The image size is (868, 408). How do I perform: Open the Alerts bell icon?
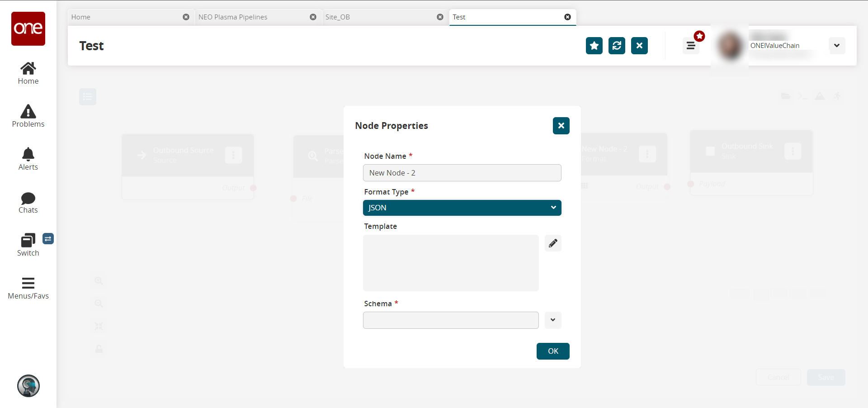pos(28,154)
